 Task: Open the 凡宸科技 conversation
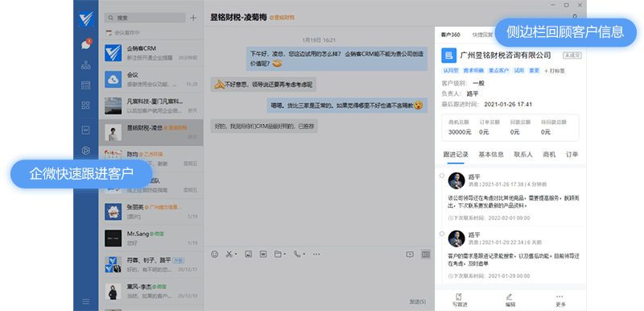[x=151, y=106]
